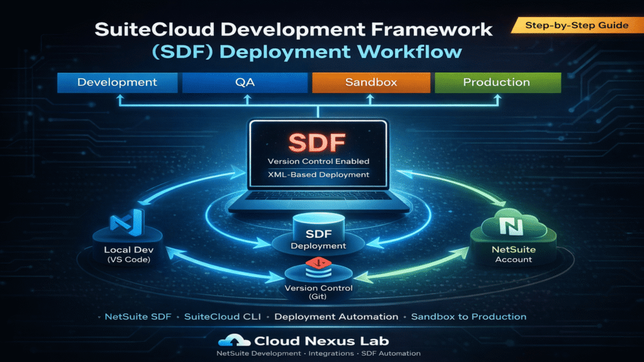Click the NetSuite Development Integrations tagline
This screenshot has height=362, width=644.
click(x=318, y=353)
